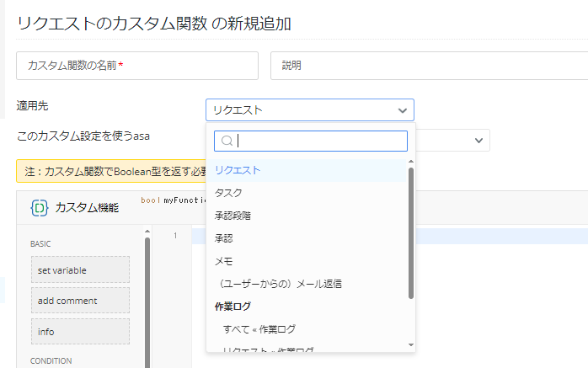Screen dimensions: 588x368
Task: Focus the dropdown search text box
Action: (318, 141)
